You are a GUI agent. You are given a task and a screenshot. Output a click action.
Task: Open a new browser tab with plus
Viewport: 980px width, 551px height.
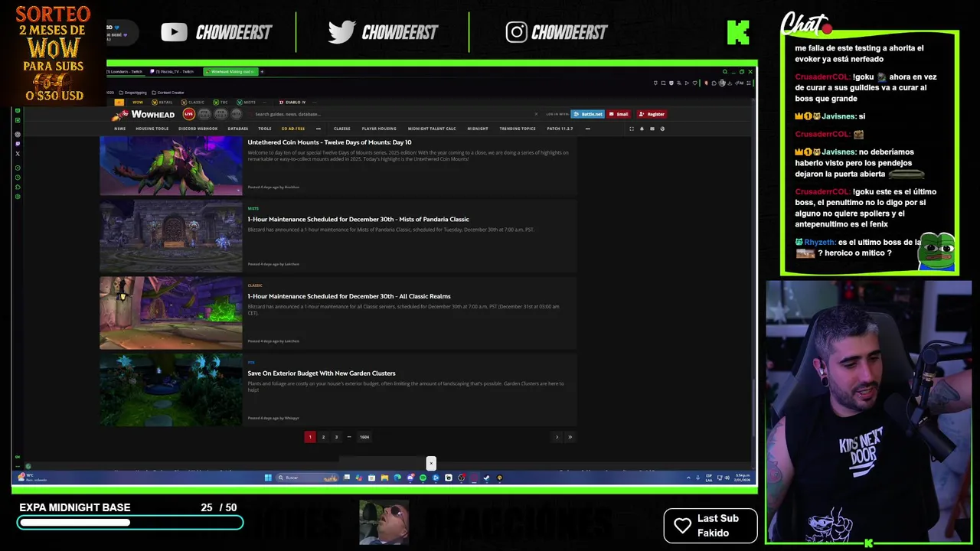262,72
